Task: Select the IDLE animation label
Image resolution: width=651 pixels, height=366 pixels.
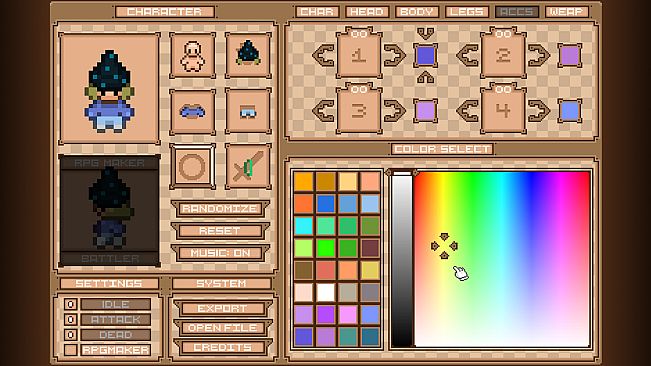Action: click(x=116, y=304)
